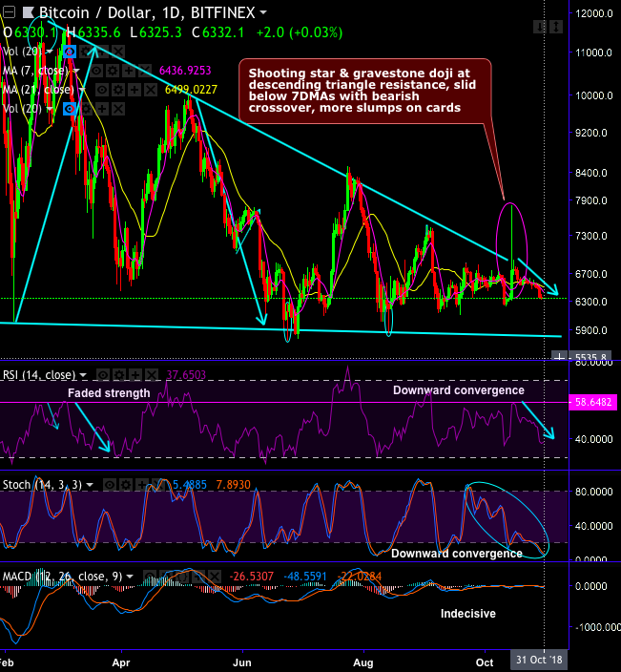Click the 6436.9253 MA 7 value
Screen dimensions: 621x672
[185, 71]
